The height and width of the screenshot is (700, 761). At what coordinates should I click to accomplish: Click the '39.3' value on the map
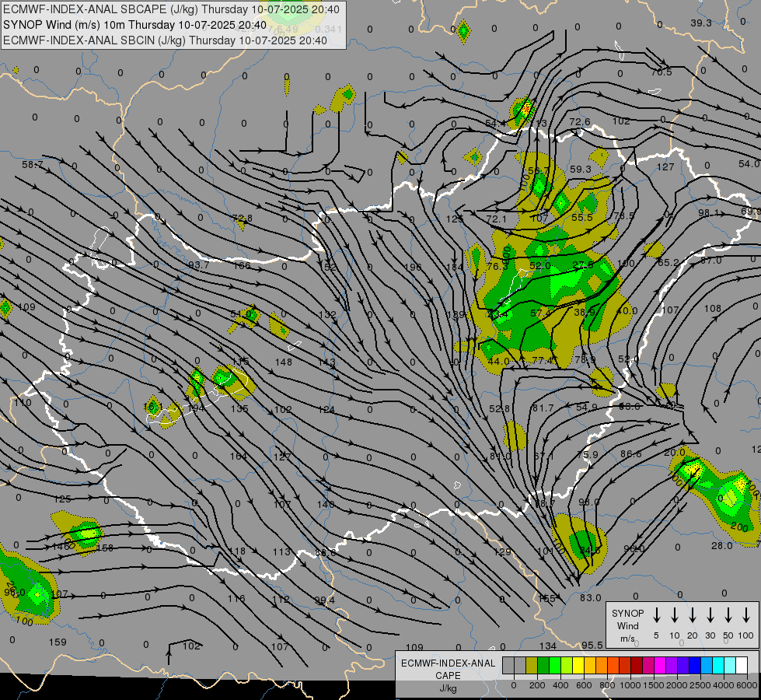701,23
